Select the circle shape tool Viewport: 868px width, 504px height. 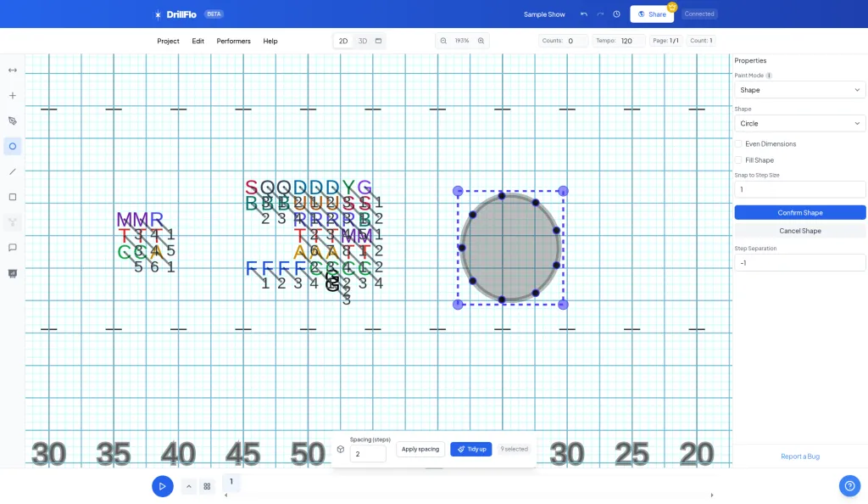pyautogui.click(x=12, y=146)
